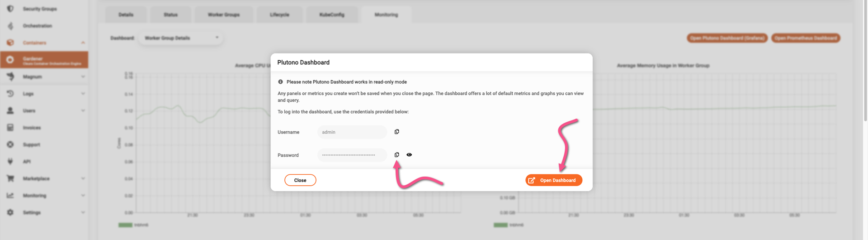Click the Password input field
The height and width of the screenshot is (240, 868).
(x=352, y=155)
